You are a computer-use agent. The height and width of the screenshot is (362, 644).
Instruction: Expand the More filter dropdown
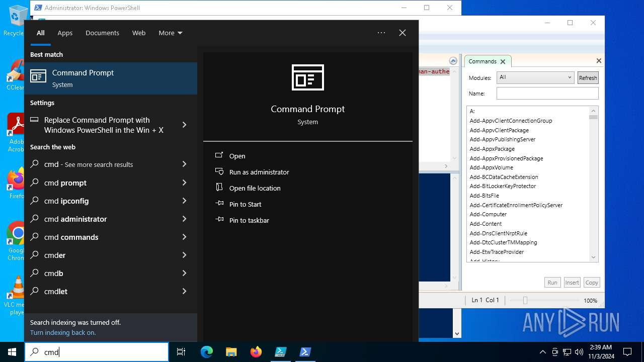(171, 33)
